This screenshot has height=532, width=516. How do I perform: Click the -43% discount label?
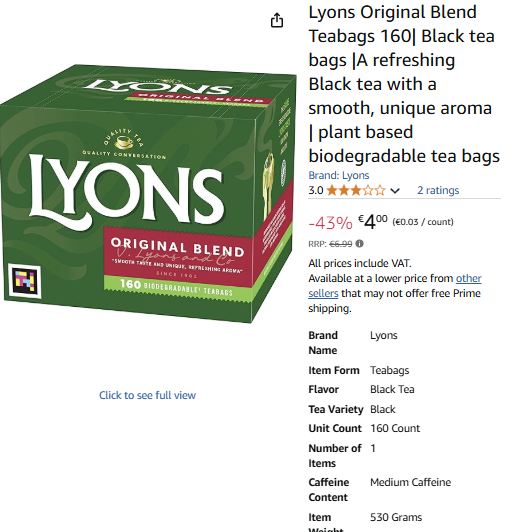click(x=330, y=223)
